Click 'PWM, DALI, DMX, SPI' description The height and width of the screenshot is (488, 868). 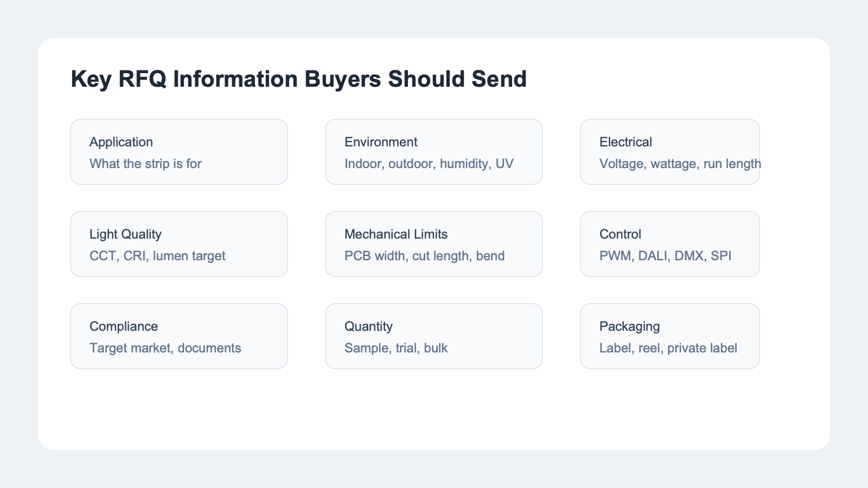coord(665,256)
